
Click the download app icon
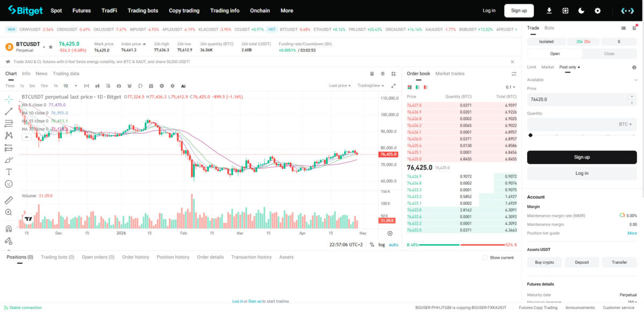[549, 11]
